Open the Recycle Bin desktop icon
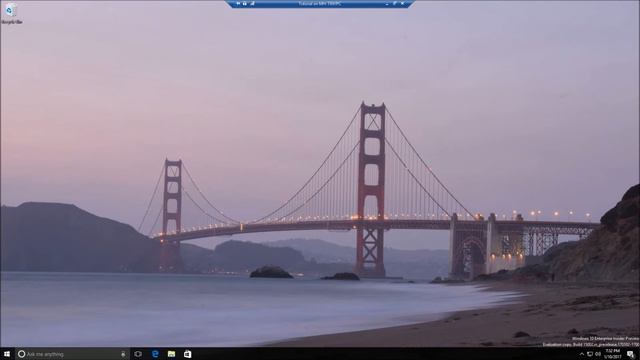The height and width of the screenshot is (360, 640). tap(11, 13)
